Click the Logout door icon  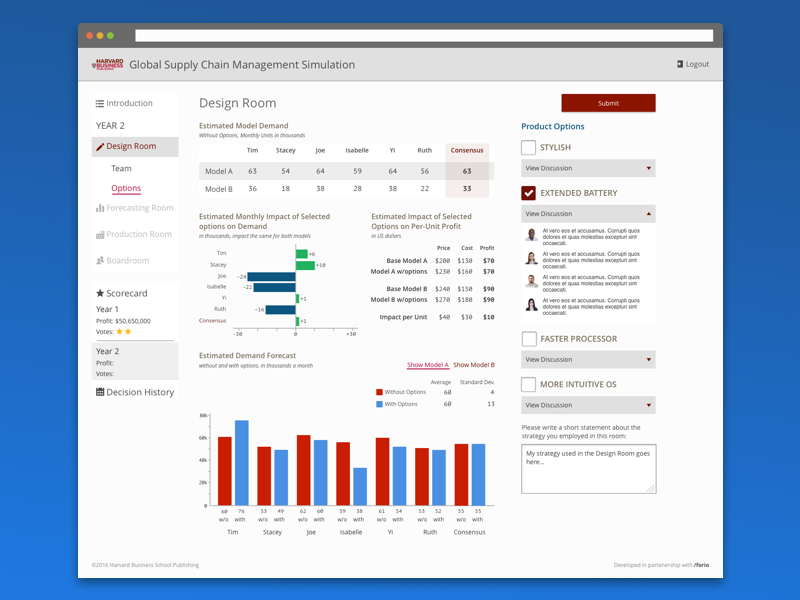tap(679, 64)
